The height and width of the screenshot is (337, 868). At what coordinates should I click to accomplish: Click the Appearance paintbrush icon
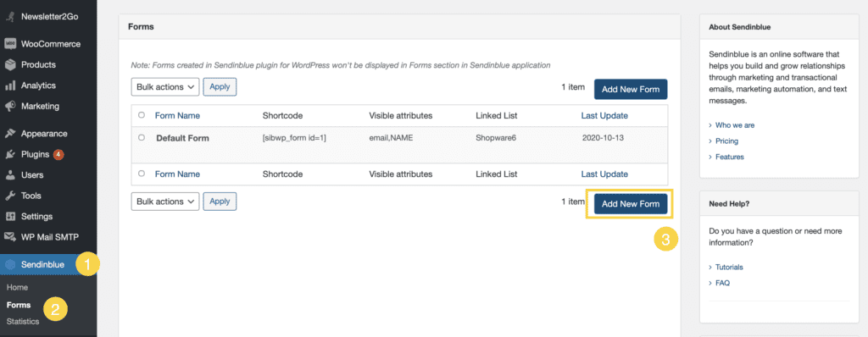click(10, 134)
